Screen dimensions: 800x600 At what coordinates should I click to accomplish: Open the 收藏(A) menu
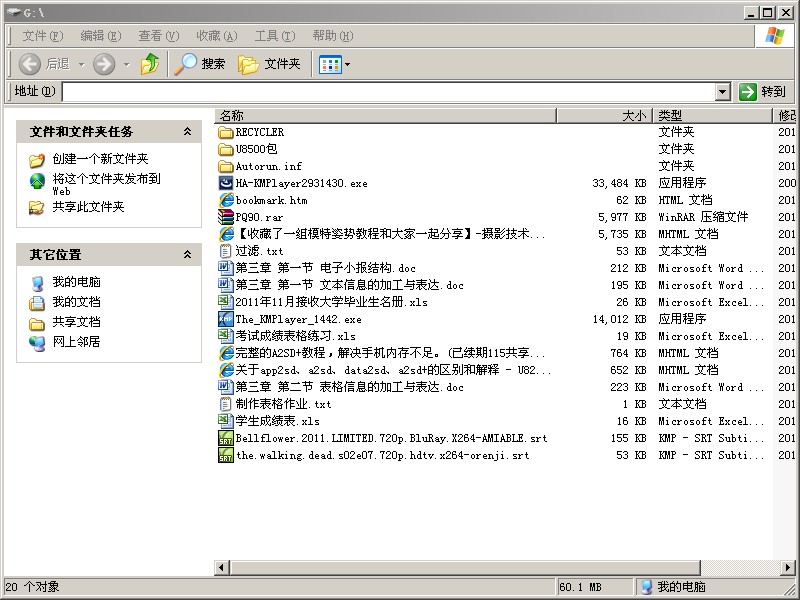point(217,36)
